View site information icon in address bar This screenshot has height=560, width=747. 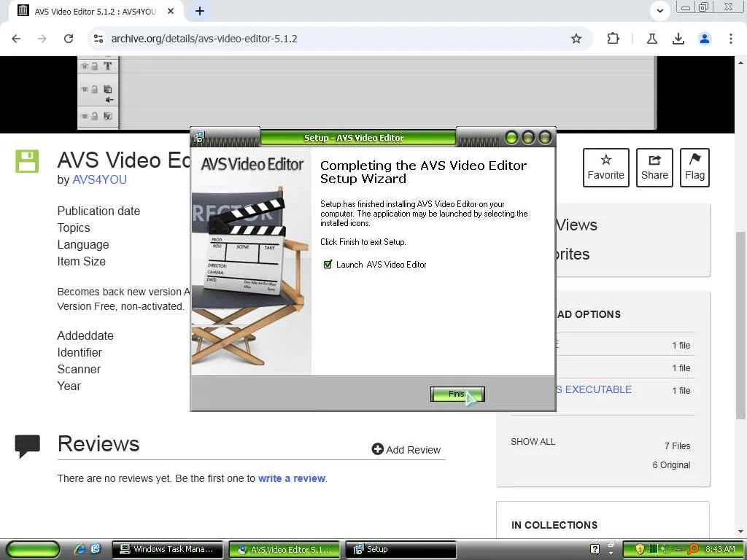[x=98, y=39]
